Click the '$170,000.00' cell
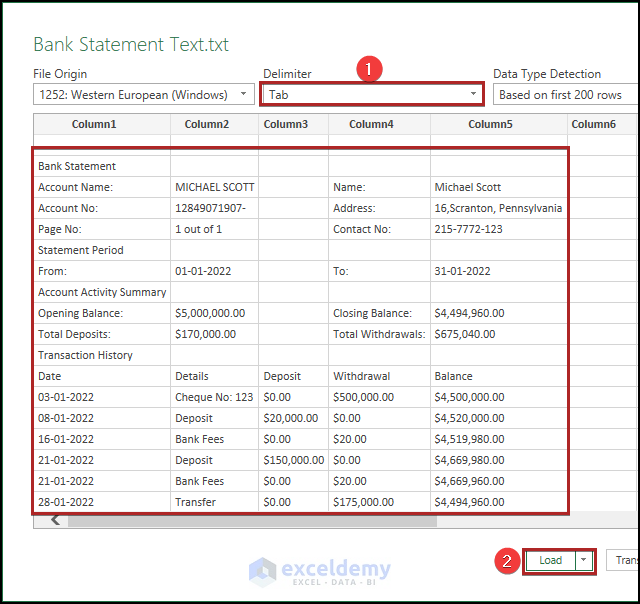 (x=214, y=334)
